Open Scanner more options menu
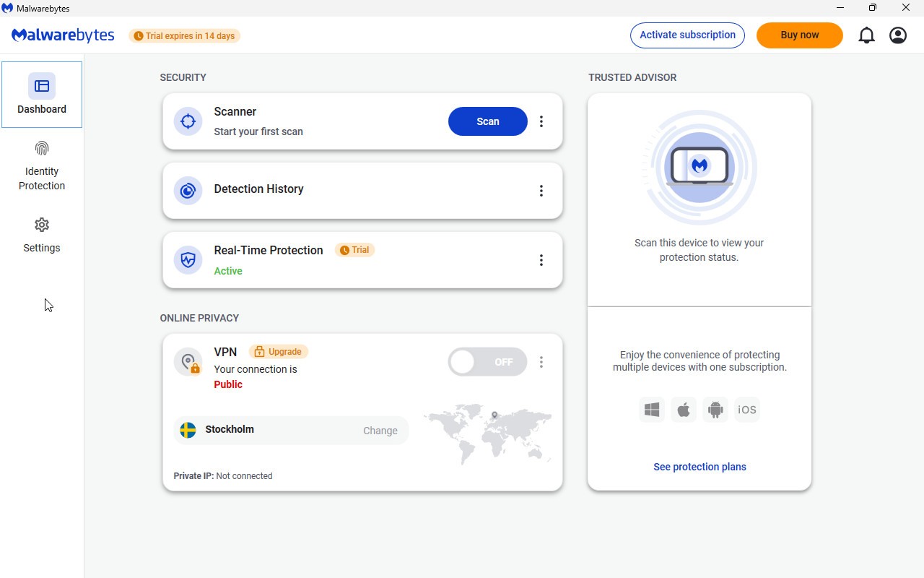 tap(541, 121)
